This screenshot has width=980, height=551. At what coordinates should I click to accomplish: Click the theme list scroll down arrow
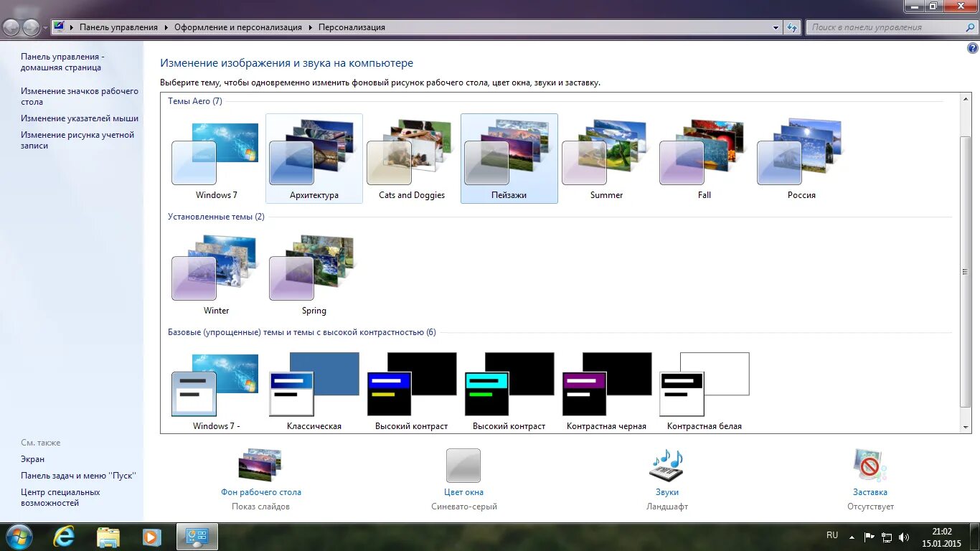(x=966, y=428)
